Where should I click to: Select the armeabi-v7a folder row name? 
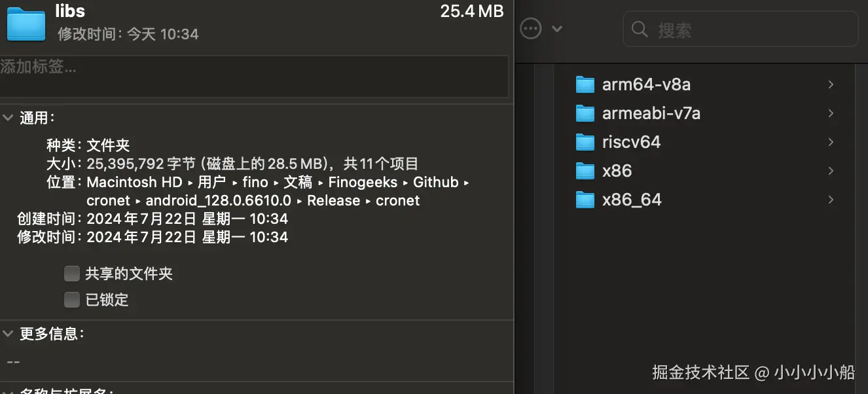click(651, 113)
